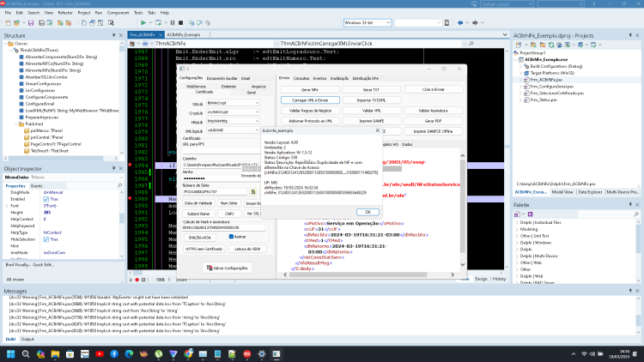Image resolution: width=644 pixels, height=362 pixels.
Task: Collapse the Published node in Structure
Action: (16, 124)
